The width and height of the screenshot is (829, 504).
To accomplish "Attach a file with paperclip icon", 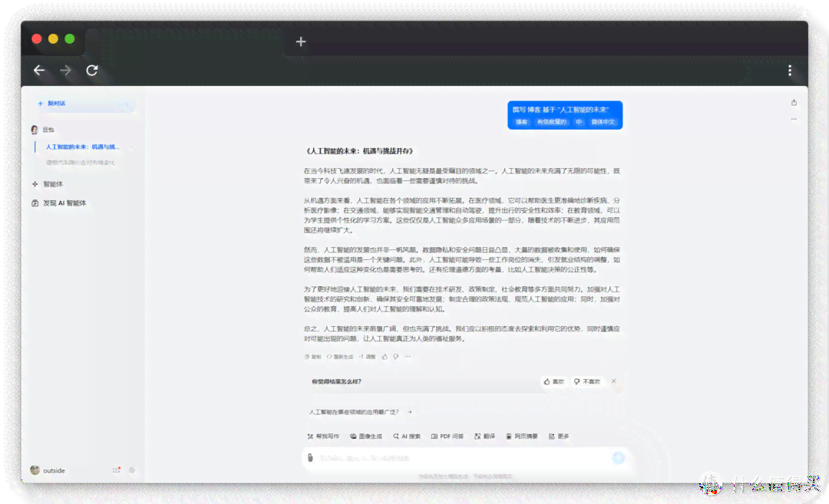I will coord(310,457).
